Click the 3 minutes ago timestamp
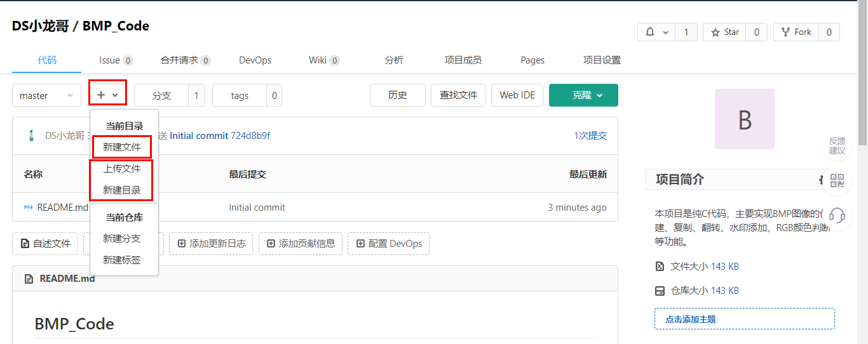 [578, 208]
